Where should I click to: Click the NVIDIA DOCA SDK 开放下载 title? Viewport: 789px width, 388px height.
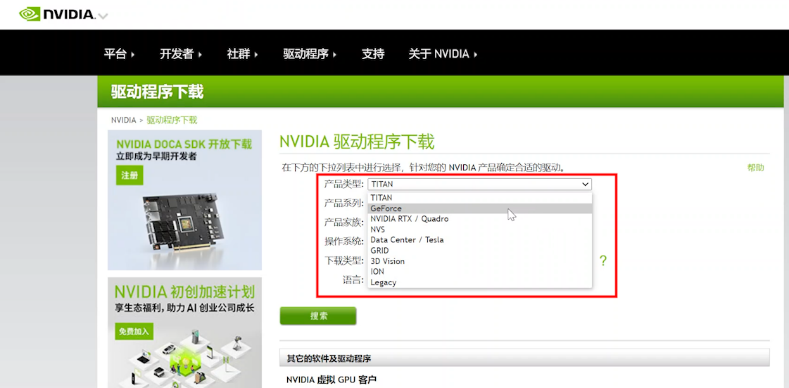point(184,144)
